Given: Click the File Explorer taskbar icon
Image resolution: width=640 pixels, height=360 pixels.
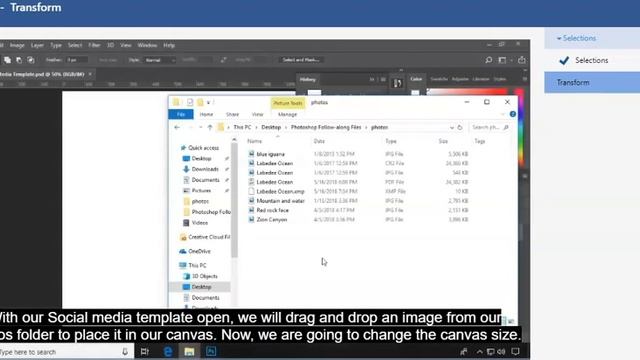Looking at the screenshot, I should (x=189, y=351).
